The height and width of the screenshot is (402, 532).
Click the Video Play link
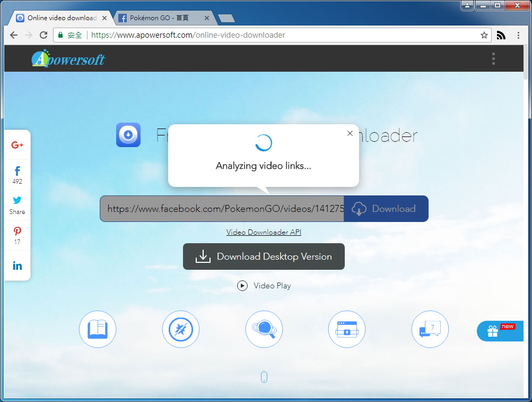click(264, 286)
